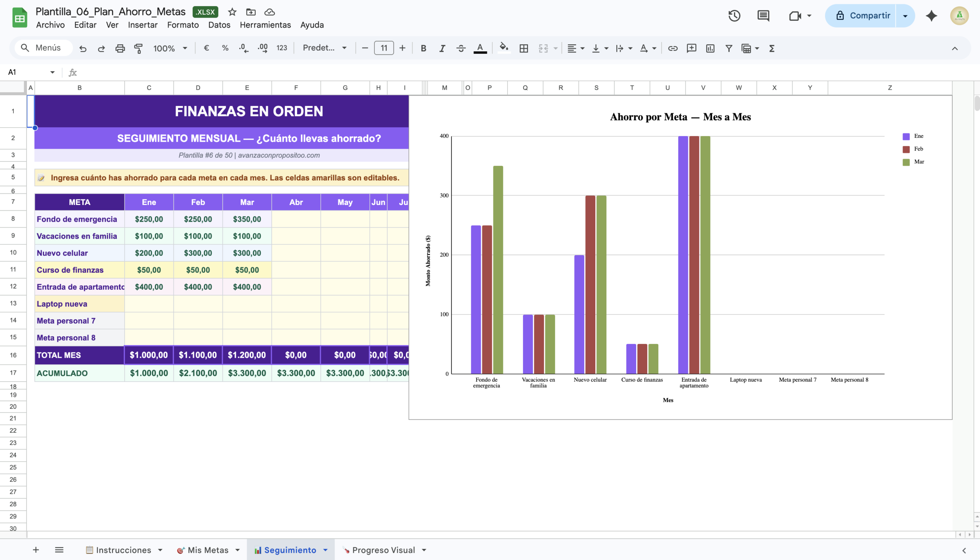This screenshot has width=980, height=560.
Task: Toggle strikethrough formatting
Action: pos(461,48)
